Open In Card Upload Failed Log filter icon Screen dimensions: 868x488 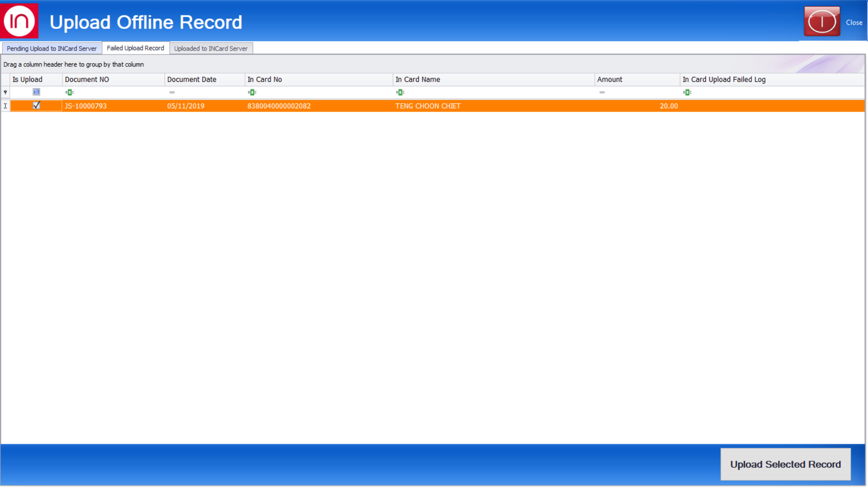687,92
